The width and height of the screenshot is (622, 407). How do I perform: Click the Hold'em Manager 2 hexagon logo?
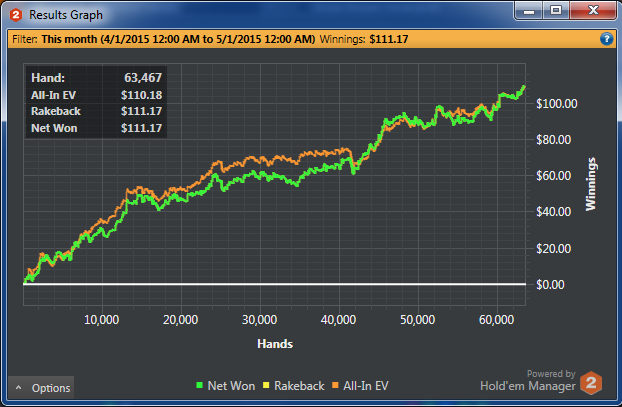pyautogui.click(x=591, y=383)
